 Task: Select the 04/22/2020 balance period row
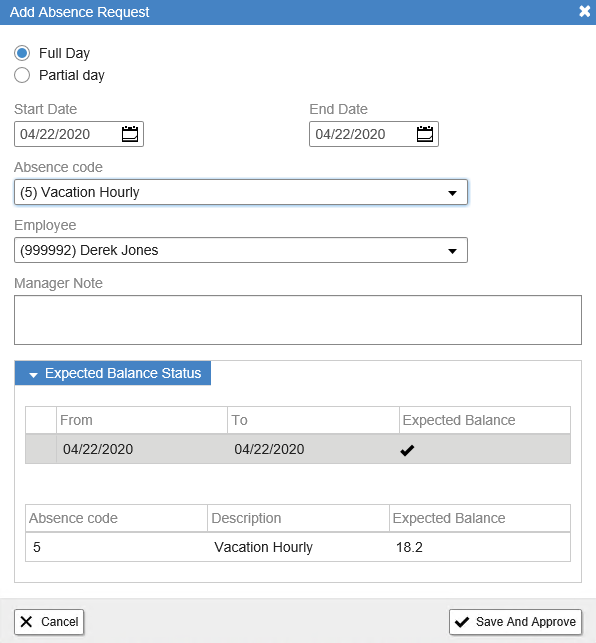298,449
